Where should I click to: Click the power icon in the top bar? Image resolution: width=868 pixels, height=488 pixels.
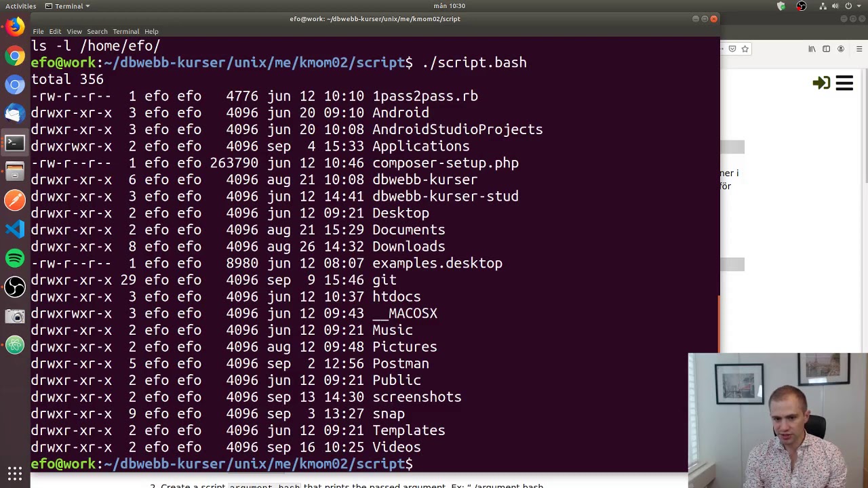(x=848, y=6)
